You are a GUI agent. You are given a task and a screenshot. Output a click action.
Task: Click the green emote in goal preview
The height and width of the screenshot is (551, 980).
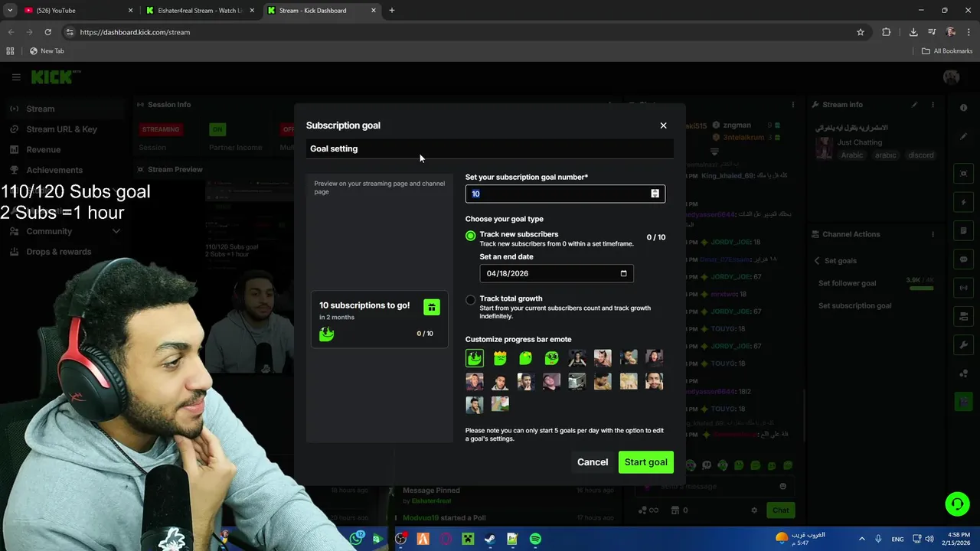pos(327,334)
